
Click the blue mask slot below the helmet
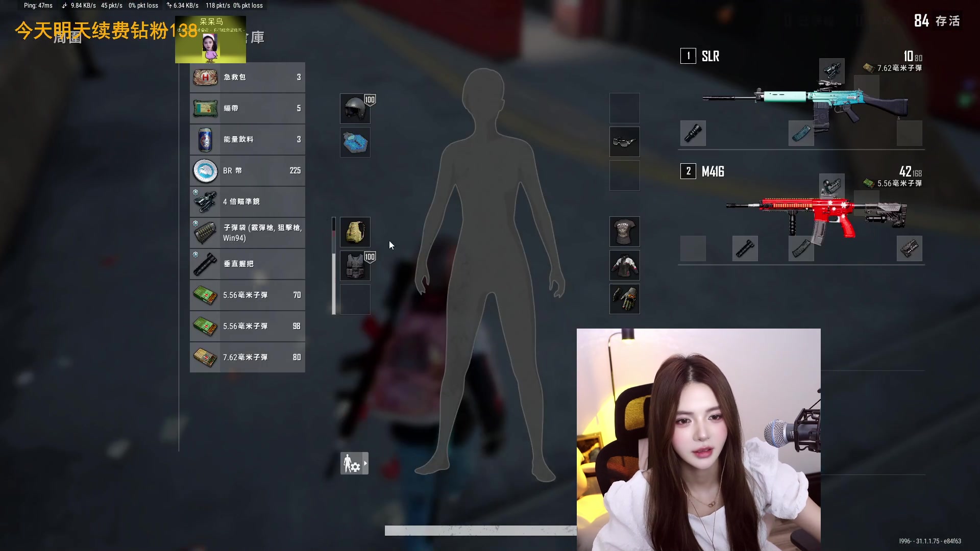[355, 142]
